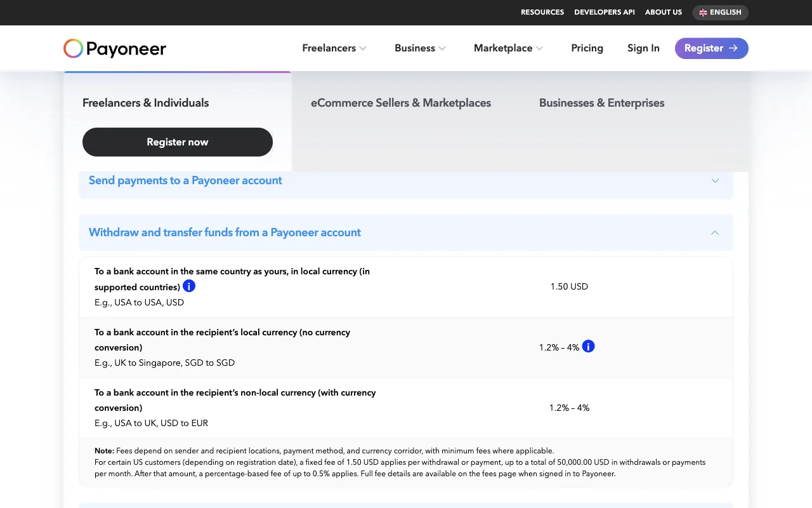Expand Send payments to a Payoneer account
Screen dimensions: 812x508
pos(406,181)
